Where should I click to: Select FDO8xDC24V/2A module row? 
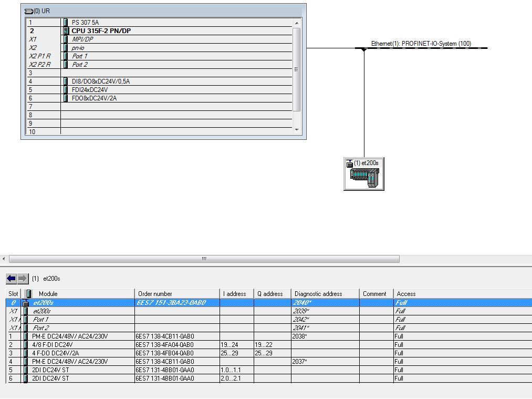click(x=160, y=98)
